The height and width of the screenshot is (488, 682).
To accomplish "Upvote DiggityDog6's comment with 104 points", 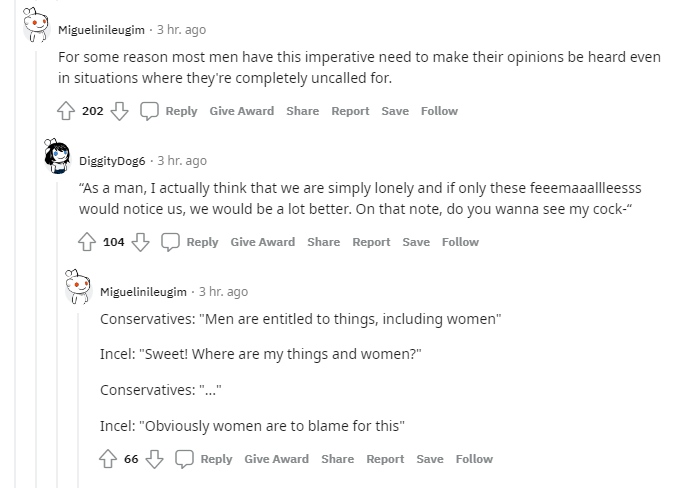I will click(x=87, y=242).
